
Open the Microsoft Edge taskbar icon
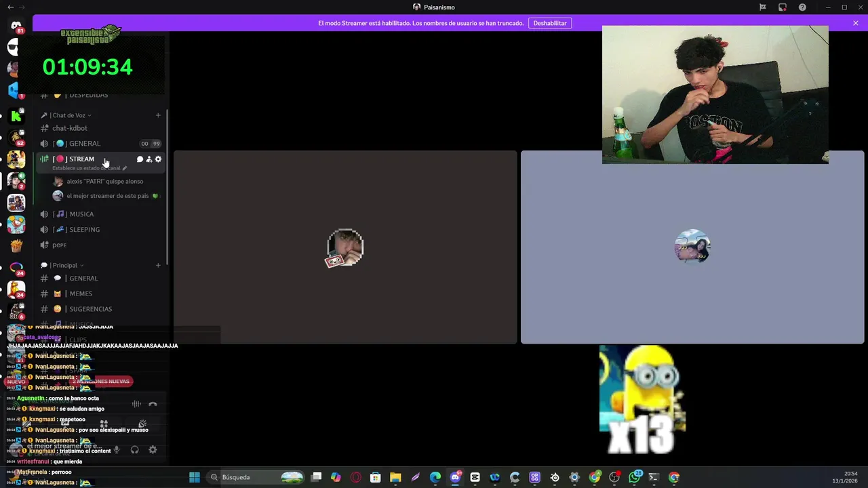click(435, 477)
